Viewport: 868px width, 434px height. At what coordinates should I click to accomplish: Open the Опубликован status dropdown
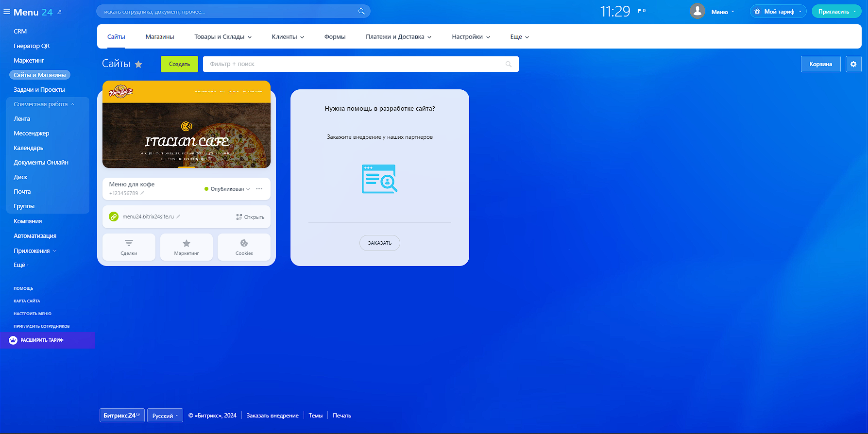point(227,189)
